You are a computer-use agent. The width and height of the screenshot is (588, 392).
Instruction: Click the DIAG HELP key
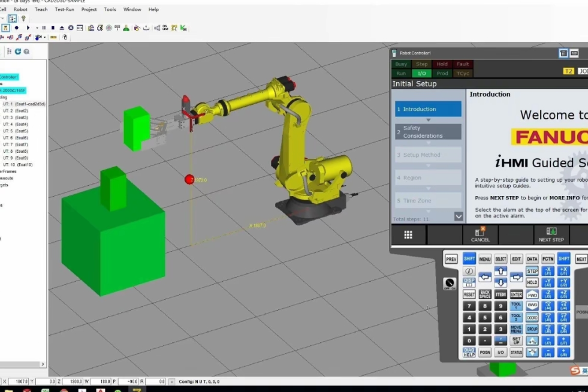469,352
